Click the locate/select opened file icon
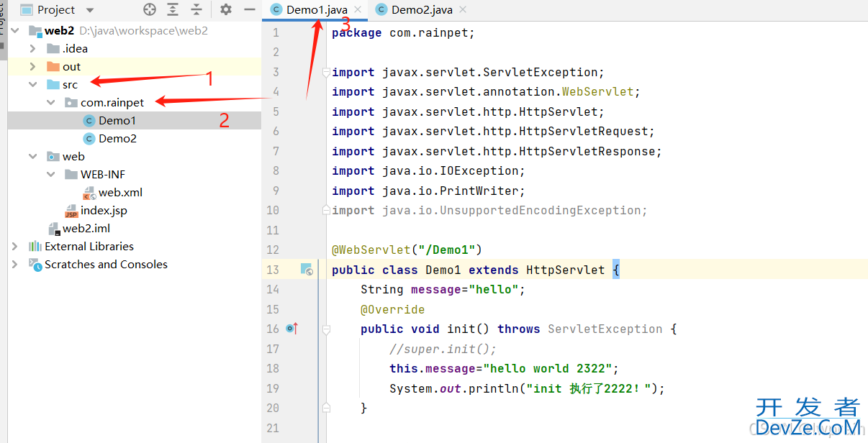The height and width of the screenshot is (443, 868). (150, 9)
